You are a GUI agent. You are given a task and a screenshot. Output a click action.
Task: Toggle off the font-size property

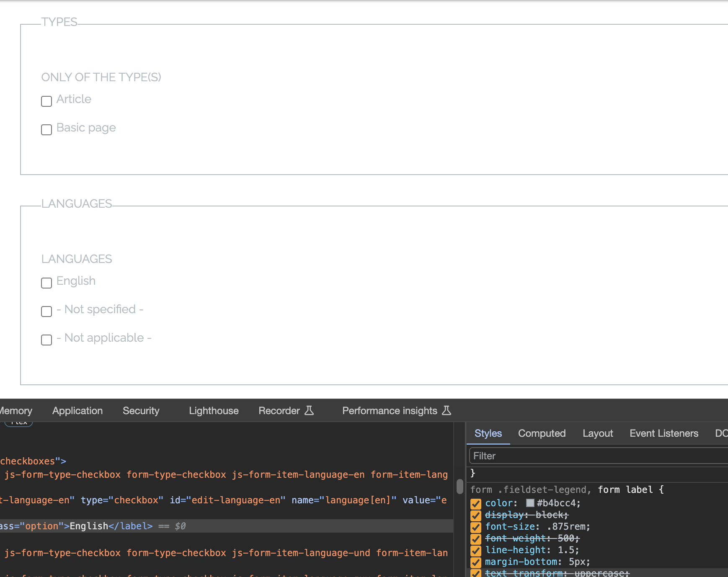pyautogui.click(x=475, y=527)
